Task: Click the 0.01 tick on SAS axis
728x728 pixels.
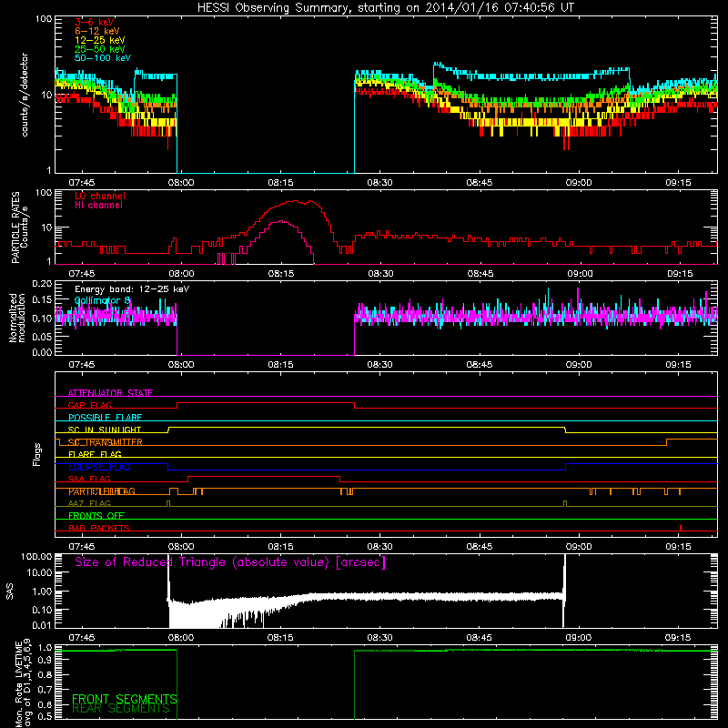Action: [x=42, y=625]
